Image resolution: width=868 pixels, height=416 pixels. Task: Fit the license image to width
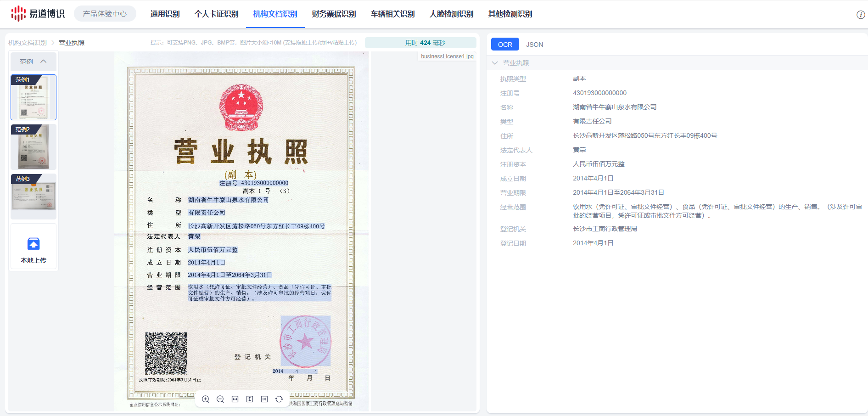coord(235,399)
